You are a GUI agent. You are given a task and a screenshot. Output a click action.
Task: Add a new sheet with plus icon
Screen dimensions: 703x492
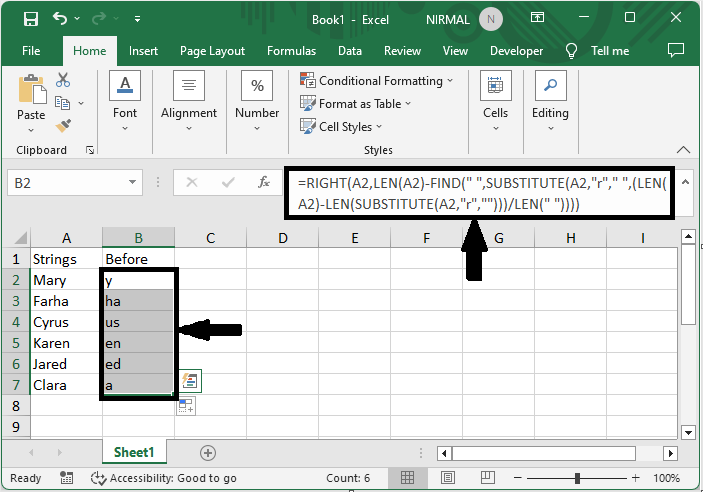point(207,453)
